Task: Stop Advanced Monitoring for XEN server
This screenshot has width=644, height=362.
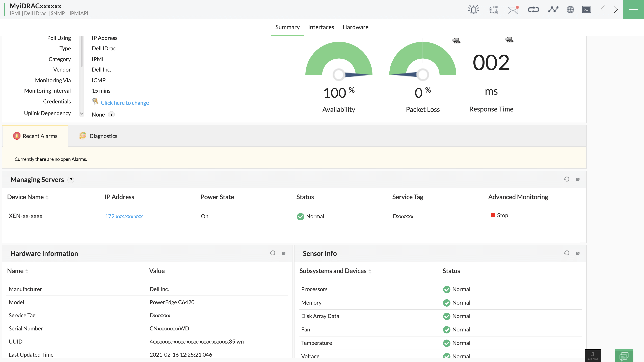Action: [x=499, y=216]
